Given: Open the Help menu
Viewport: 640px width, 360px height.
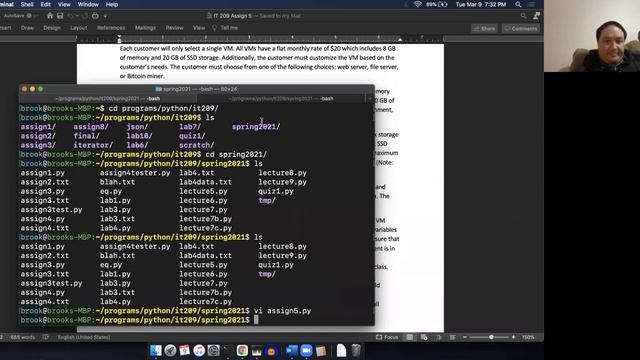Looking at the screenshot, I should (112, 4).
